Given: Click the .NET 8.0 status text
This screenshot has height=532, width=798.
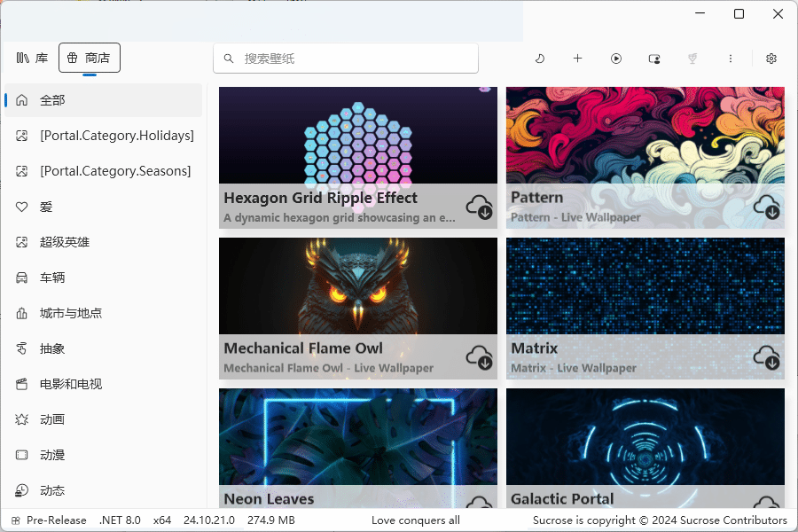Looking at the screenshot, I should point(120,520).
